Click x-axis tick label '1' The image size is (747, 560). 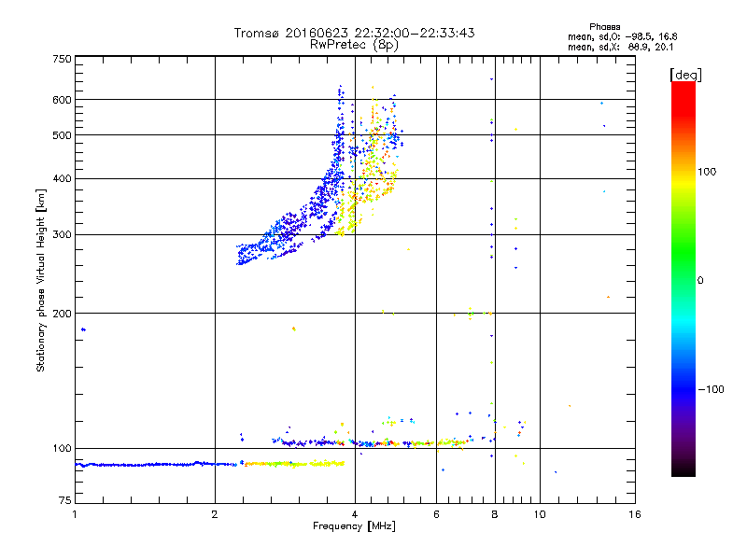coord(75,514)
